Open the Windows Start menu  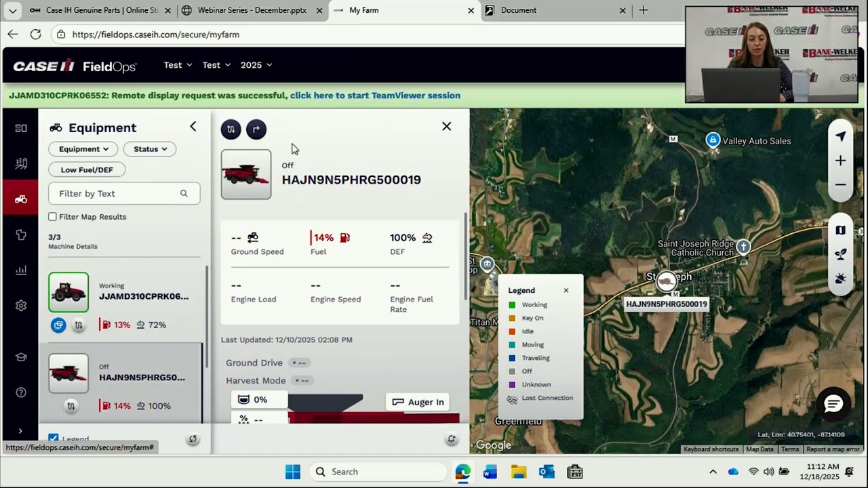tap(293, 472)
